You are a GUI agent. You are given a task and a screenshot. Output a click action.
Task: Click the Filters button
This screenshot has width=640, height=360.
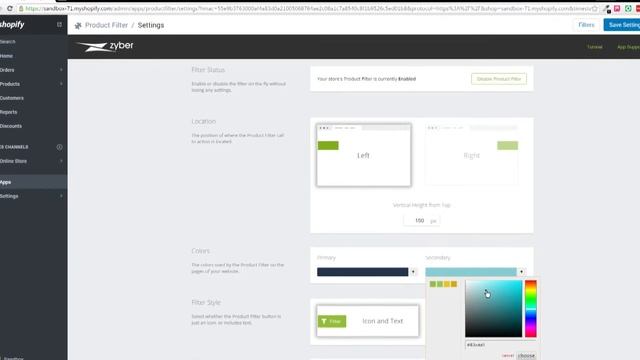click(x=586, y=25)
